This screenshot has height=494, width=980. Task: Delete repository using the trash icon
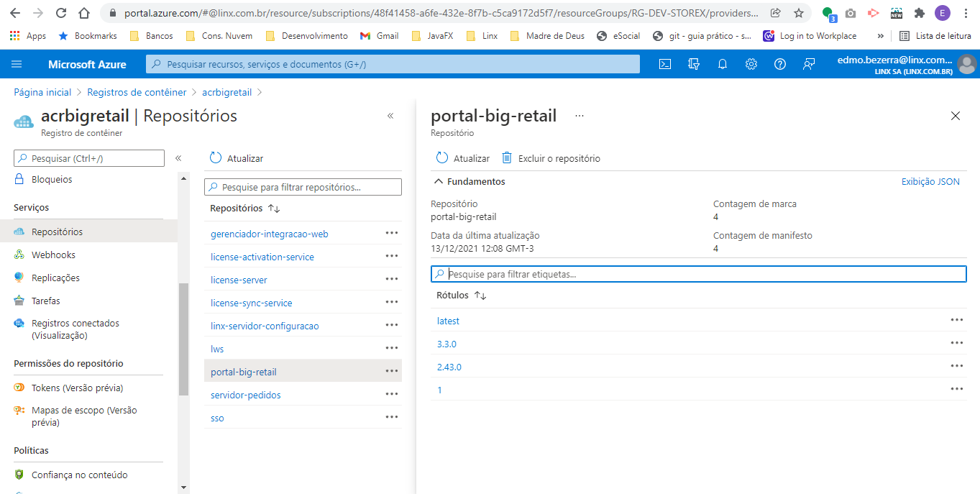tap(507, 158)
